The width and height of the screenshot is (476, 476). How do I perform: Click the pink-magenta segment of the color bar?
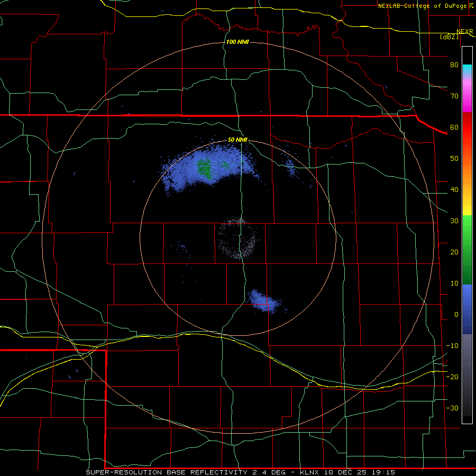(x=467, y=94)
